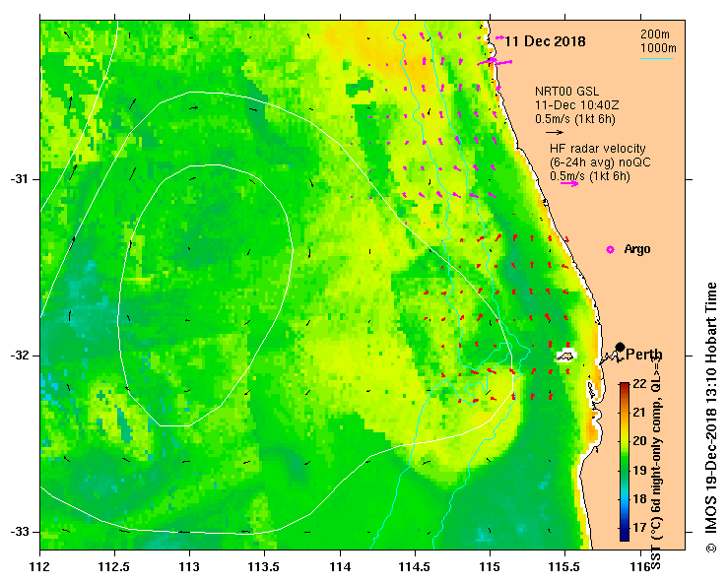The image size is (728, 583).
Task: Click the '(6-24h avg) noQC' text
Action: coord(600,162)
